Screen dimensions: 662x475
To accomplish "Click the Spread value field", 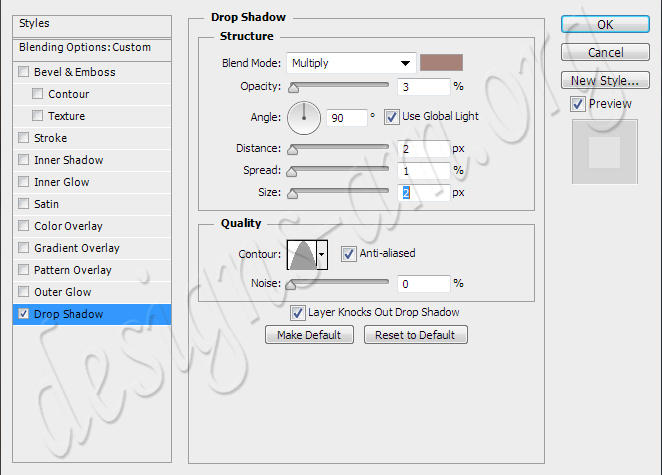I will coord(424,171).
